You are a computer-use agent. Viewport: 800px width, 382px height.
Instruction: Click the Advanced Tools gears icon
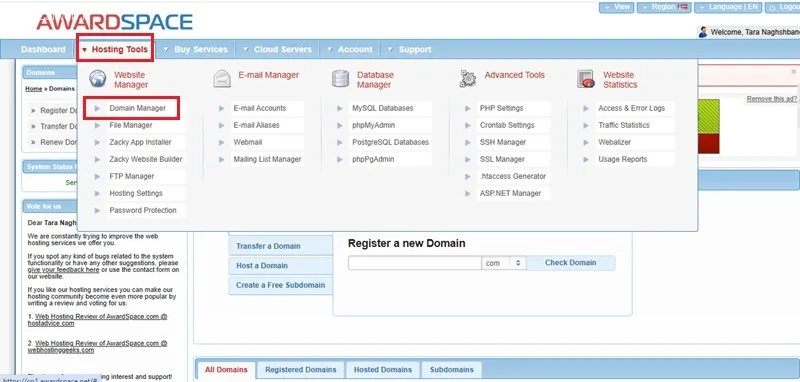click(x=468, y=79)
